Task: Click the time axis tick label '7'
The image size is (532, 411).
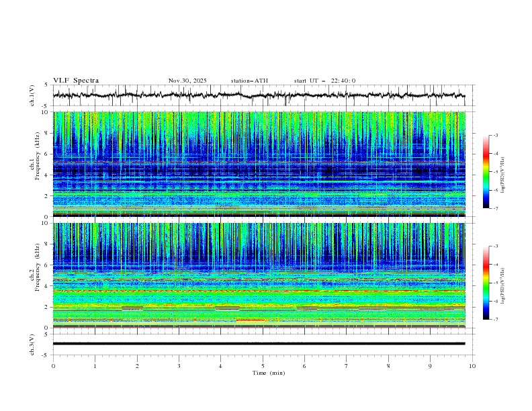Action: coord(347,366)
